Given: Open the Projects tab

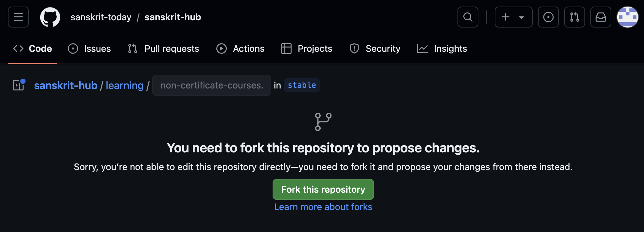Looking at the screenshot, I should pyautogui.click(x=307, y=48).
